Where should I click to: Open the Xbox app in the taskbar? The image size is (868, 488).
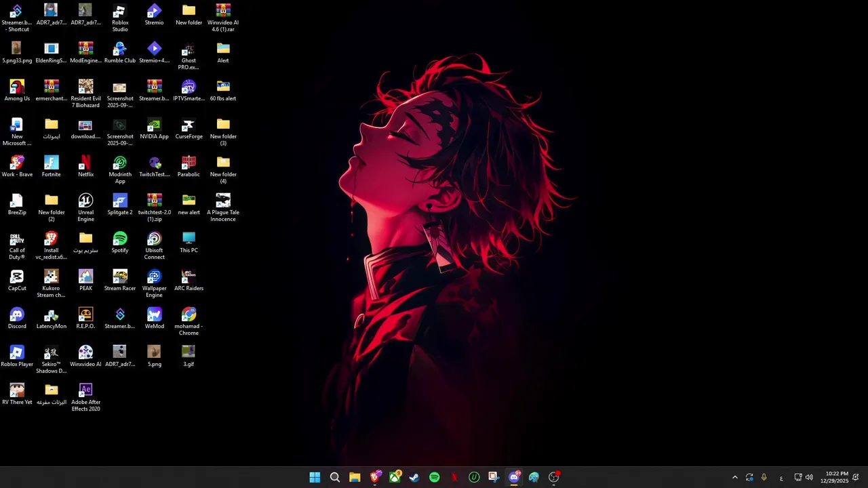coord(395,477)
